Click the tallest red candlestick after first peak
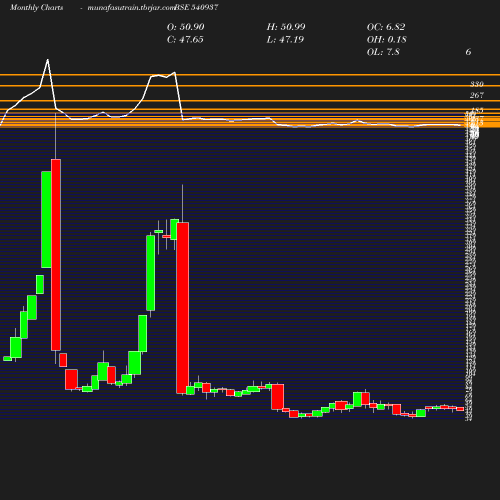 click(56, 255)
